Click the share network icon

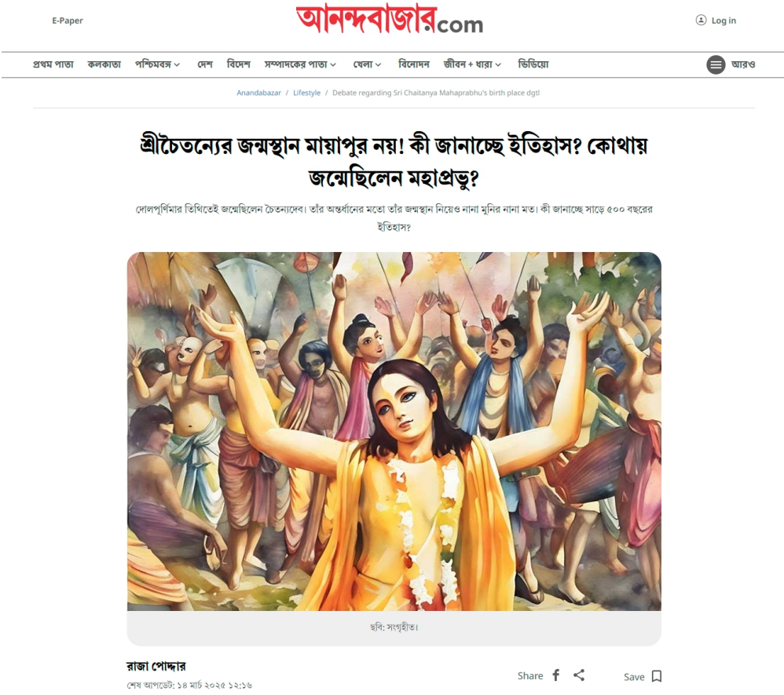[x=579, y=675]
